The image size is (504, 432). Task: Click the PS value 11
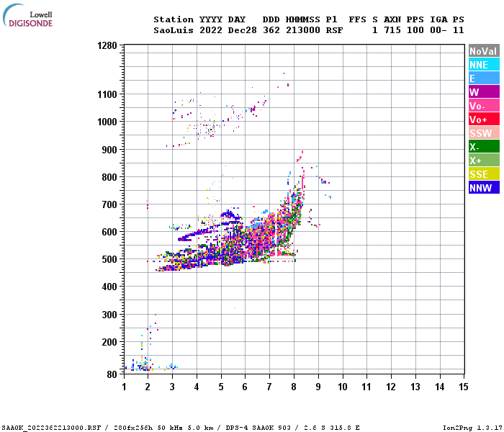[x=459, y=30]
